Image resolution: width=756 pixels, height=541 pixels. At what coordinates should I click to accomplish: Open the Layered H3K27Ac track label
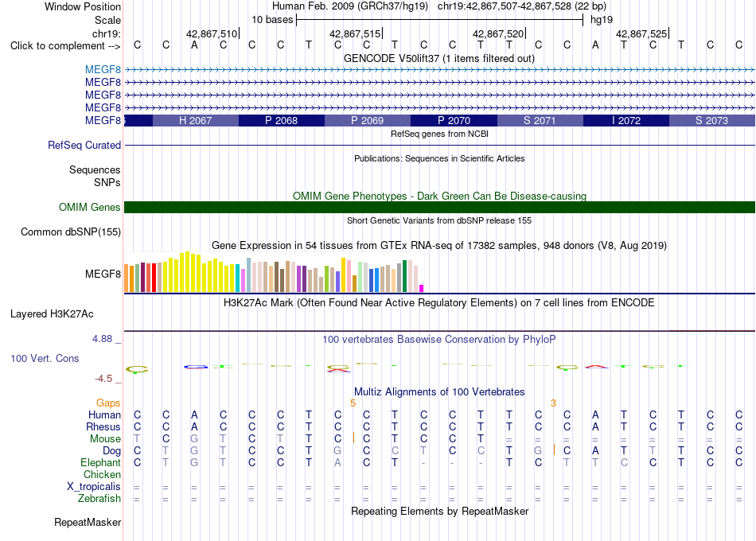pyautogui.click(x=52, y=314)
